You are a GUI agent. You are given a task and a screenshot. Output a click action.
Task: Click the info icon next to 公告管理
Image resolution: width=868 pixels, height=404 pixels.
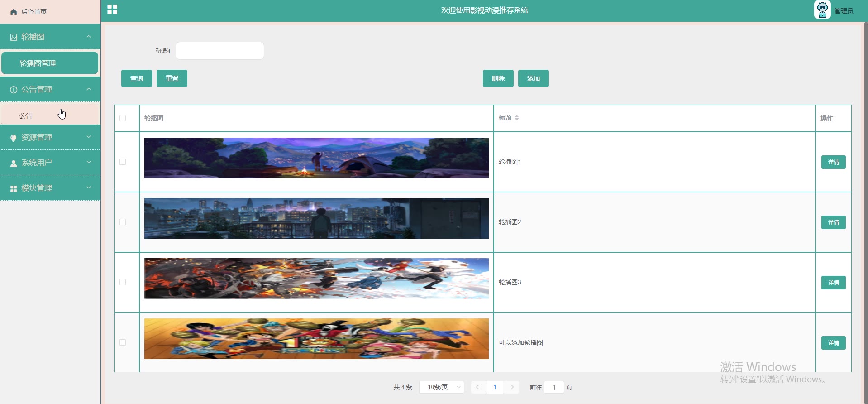(14, 90)
